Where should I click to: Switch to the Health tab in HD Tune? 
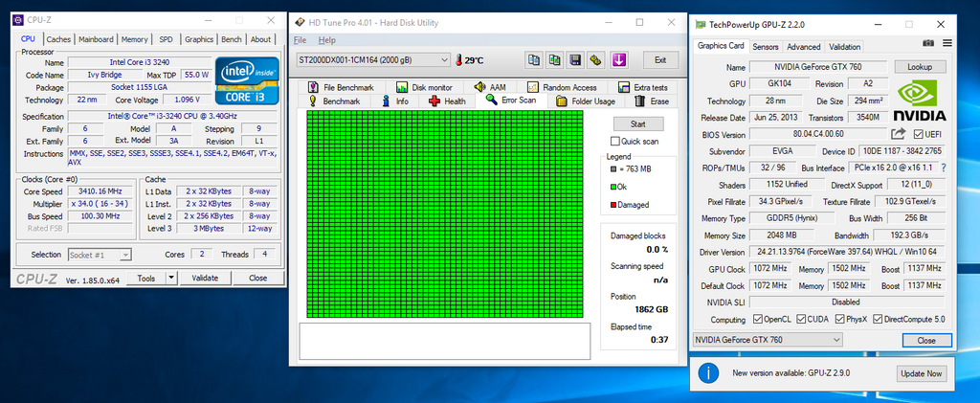click(448, 101)
